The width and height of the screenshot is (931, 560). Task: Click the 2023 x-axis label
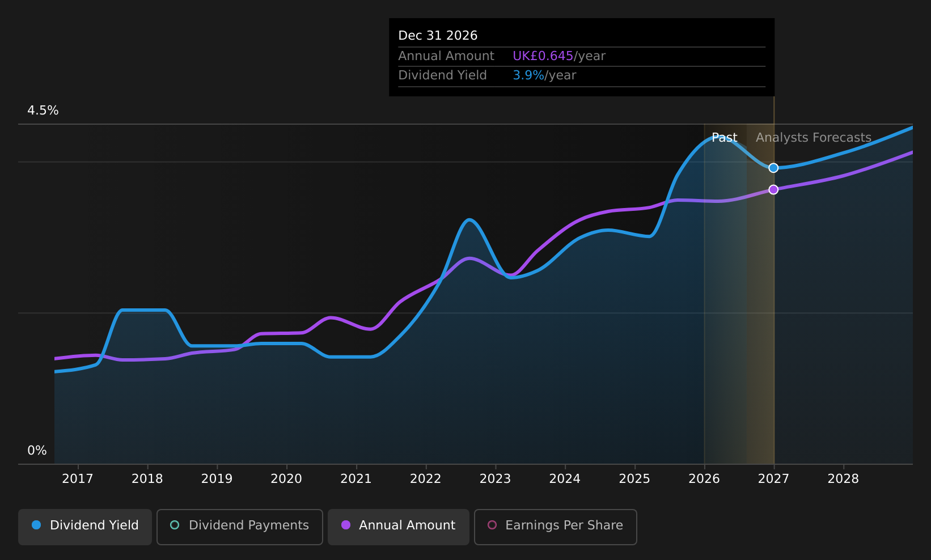(x=496, y=479)
